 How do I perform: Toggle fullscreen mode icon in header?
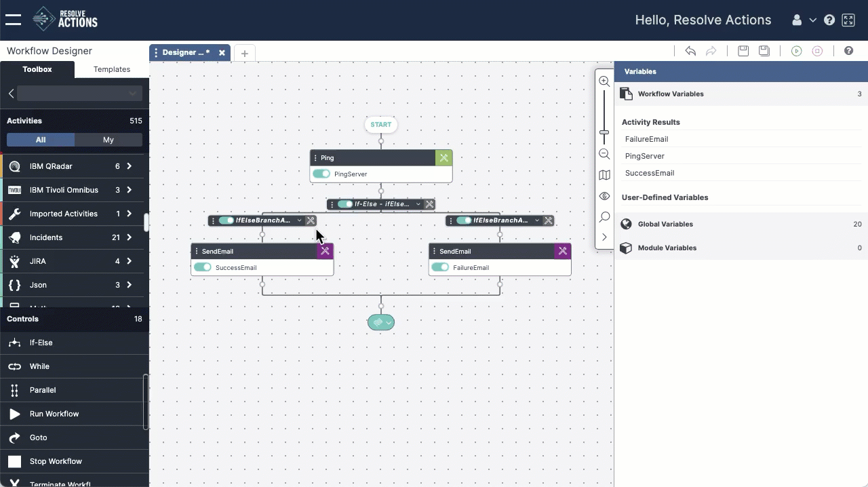point(848,20)
